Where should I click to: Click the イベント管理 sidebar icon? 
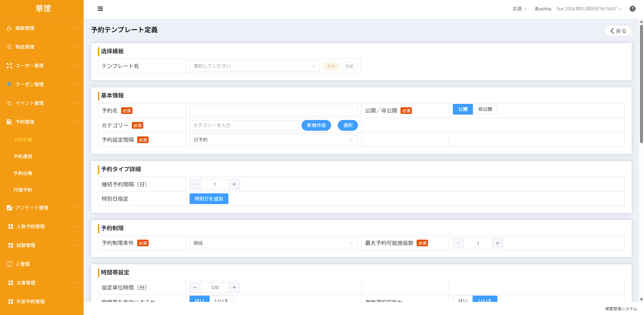pyautogui.click(x=9, y=103)
